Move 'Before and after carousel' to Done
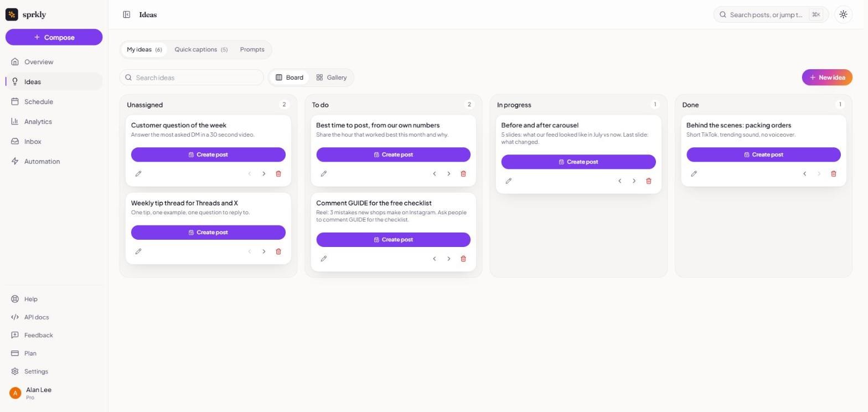 (x=634, y=181)
